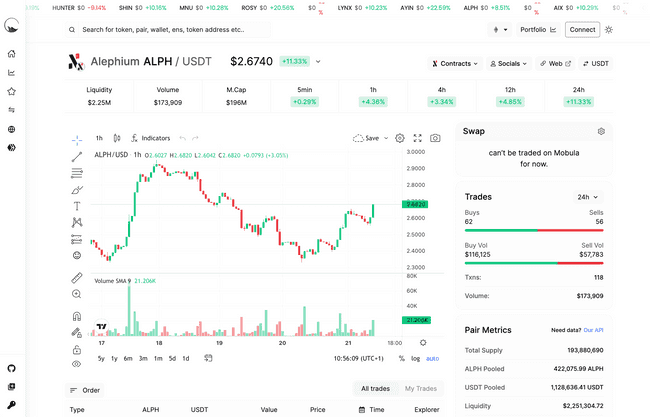Switch to the All trades tab
Image resolution: width=650 pixels, height=417 pixels.
(375, 389)
